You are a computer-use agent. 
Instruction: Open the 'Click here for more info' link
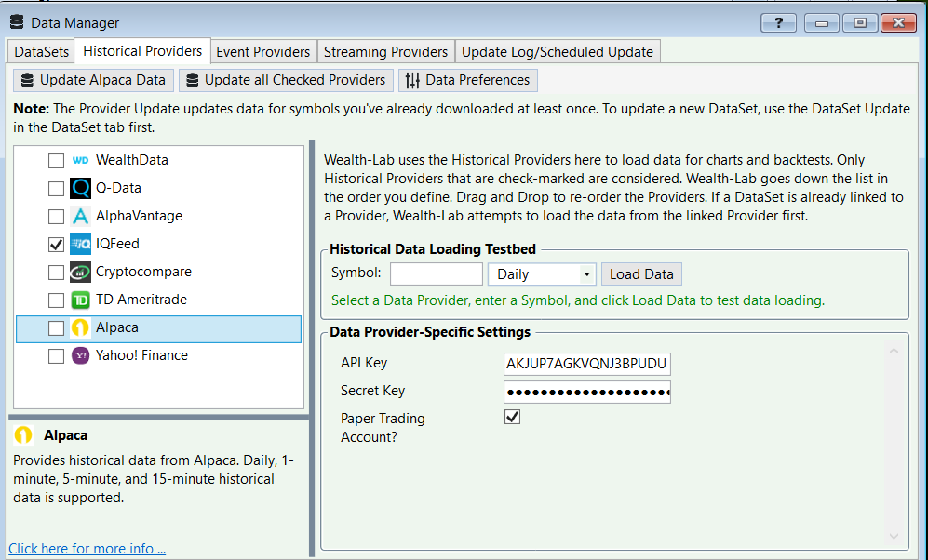pyautogui.click(x=87, y=549)
